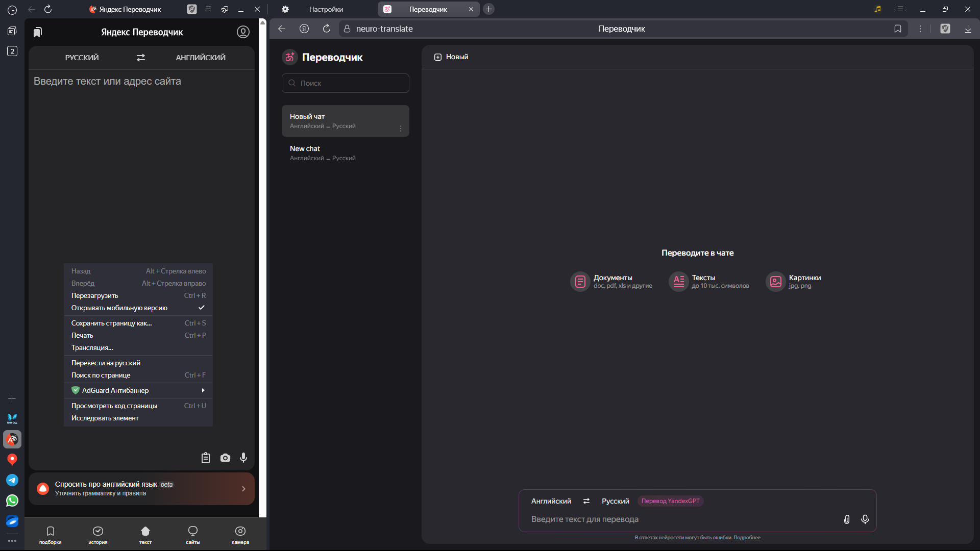
Task: Open music note icon in title bar
Action: coord(878,9)
